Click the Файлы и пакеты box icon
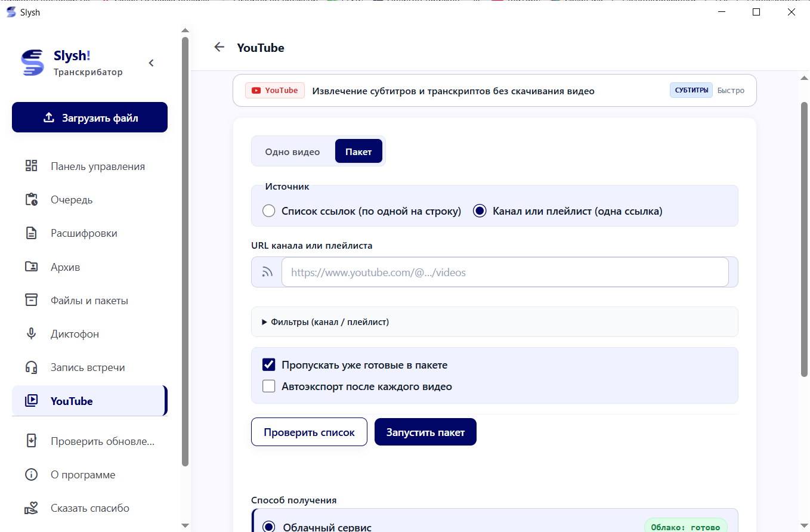This screenshot has height=532, width=810. pos(31,300)
